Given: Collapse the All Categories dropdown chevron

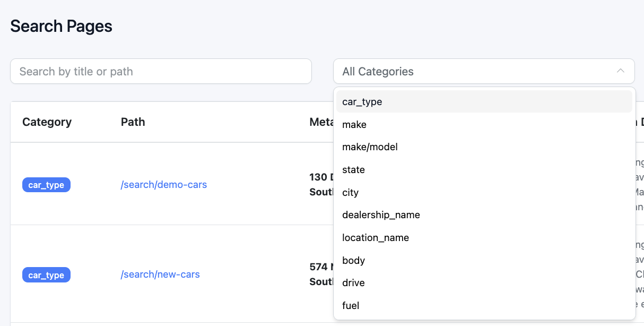Looking at the screenshot, I should [620, 71].
